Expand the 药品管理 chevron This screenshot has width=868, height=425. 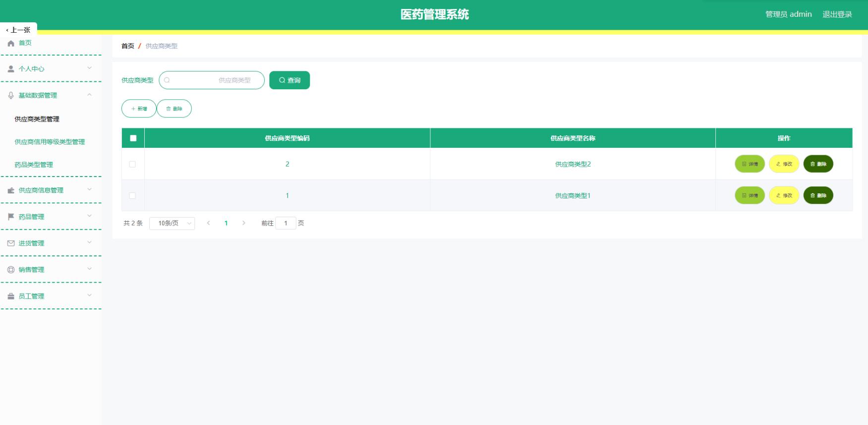click(89, 216)
